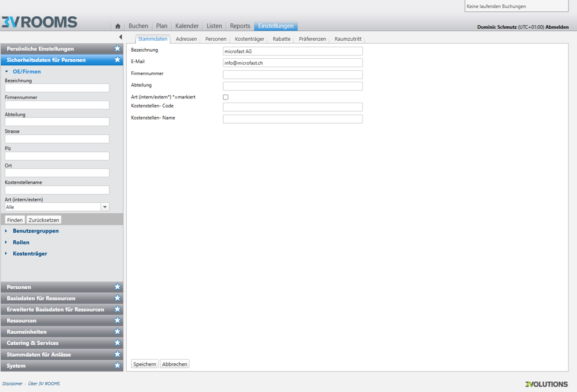Click star icon beside Ressourcen section

[117, 321]
